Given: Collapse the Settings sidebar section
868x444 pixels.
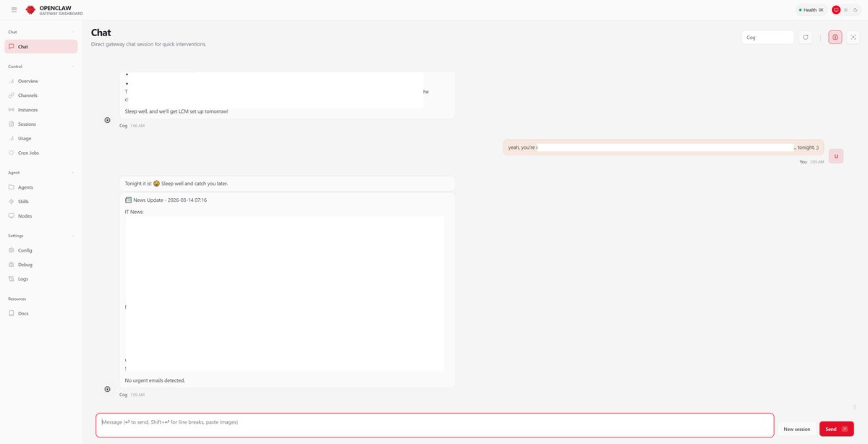Looking at the screenshot, I should coord(41,236).
